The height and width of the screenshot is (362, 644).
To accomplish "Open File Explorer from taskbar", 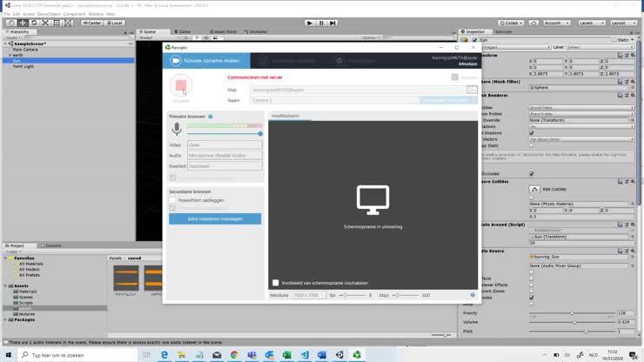I will (x=182, y=355).
